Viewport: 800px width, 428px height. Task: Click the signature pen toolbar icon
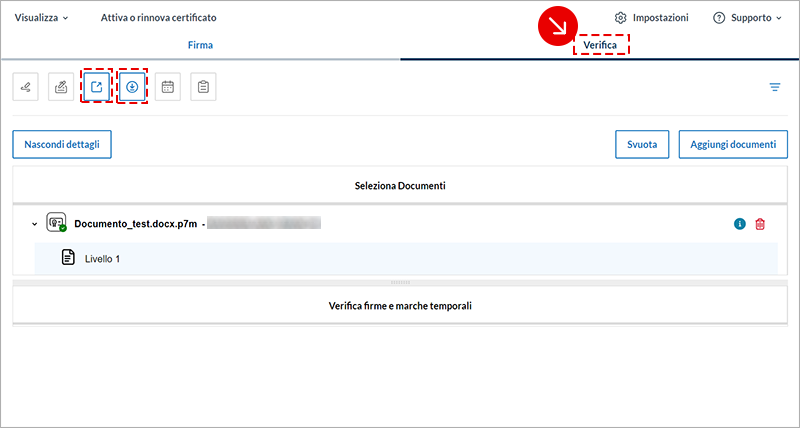[x=26, y=87]
